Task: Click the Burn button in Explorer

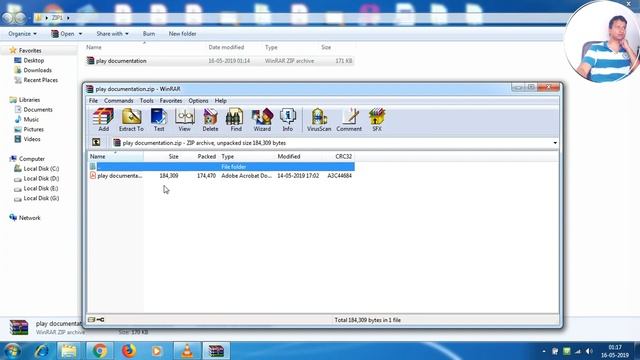Action: [149, 34]
